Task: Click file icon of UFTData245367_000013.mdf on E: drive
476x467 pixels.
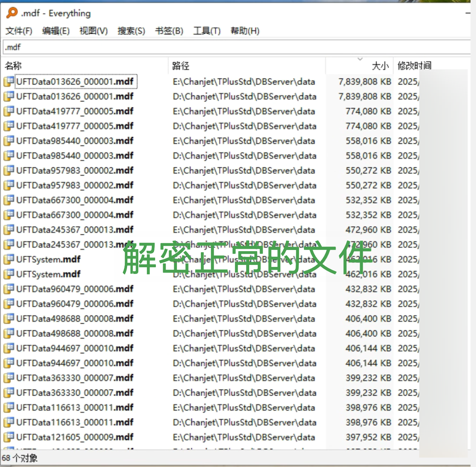Action: (x=9, y=229)
